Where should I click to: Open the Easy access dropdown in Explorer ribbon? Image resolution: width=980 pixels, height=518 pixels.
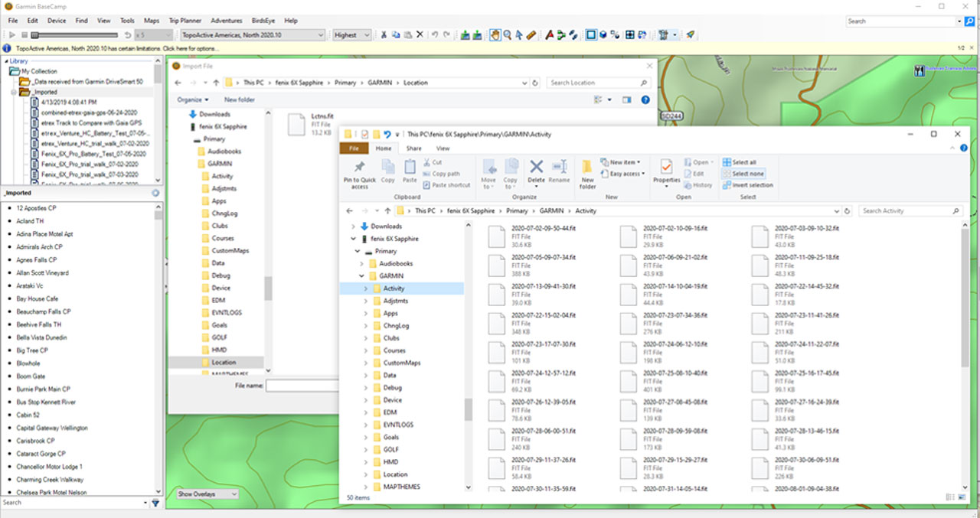point(622,174)
